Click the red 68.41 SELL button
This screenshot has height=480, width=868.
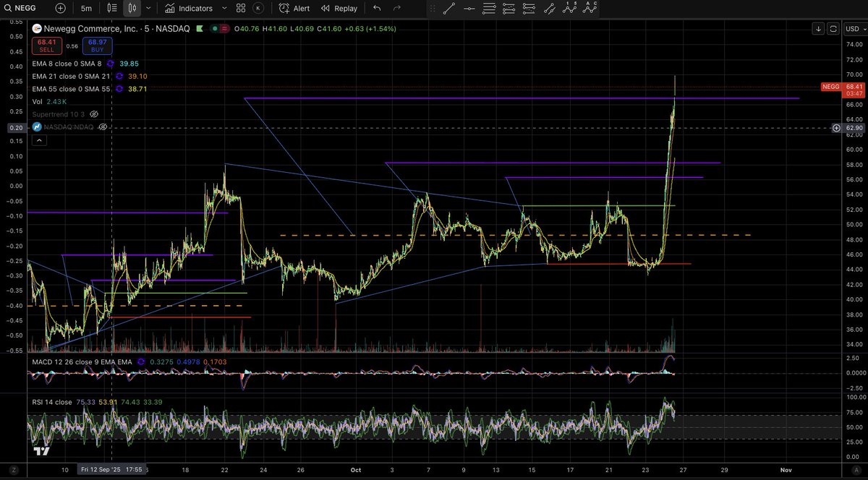point(46,46)
